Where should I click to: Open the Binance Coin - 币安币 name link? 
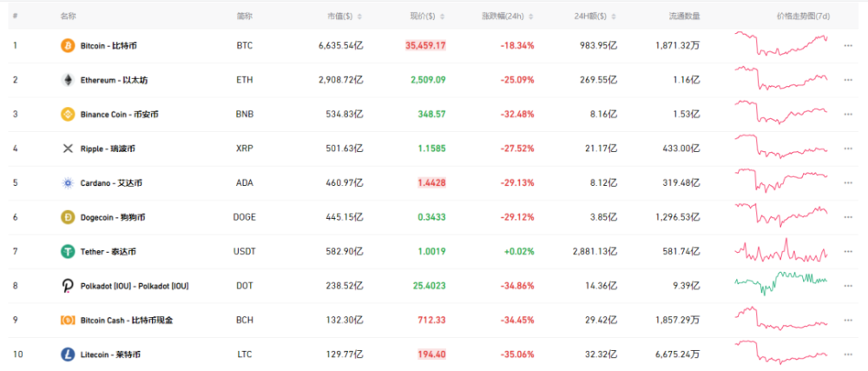point(120,115)
